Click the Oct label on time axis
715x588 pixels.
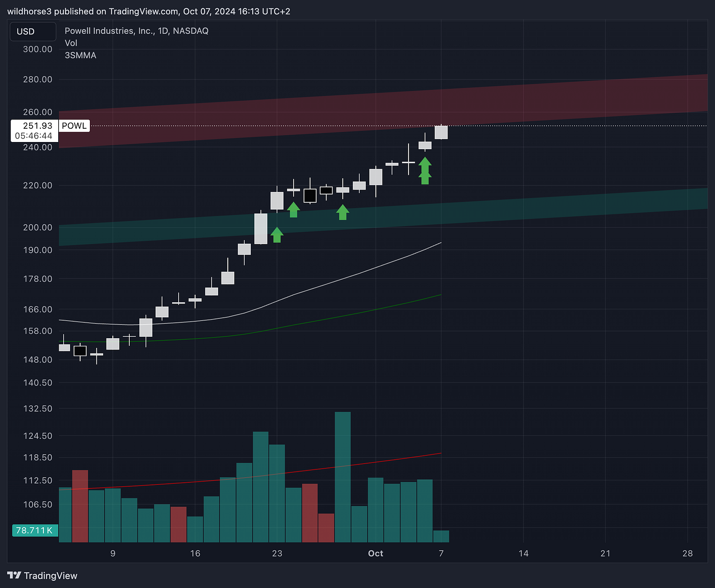[375, 553]
